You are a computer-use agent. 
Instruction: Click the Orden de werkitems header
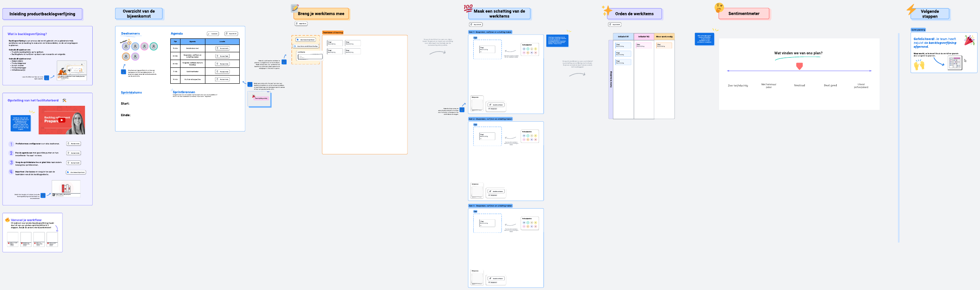[634, 14]
